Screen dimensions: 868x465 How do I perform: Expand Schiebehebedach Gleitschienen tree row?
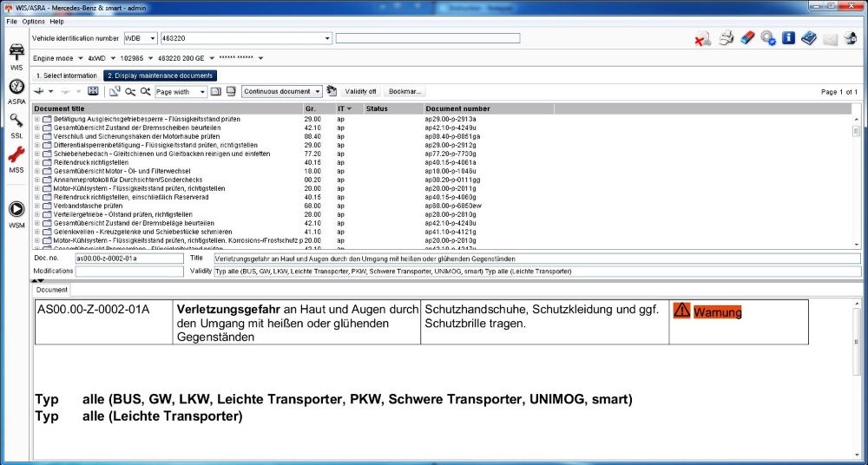(37, 154)
